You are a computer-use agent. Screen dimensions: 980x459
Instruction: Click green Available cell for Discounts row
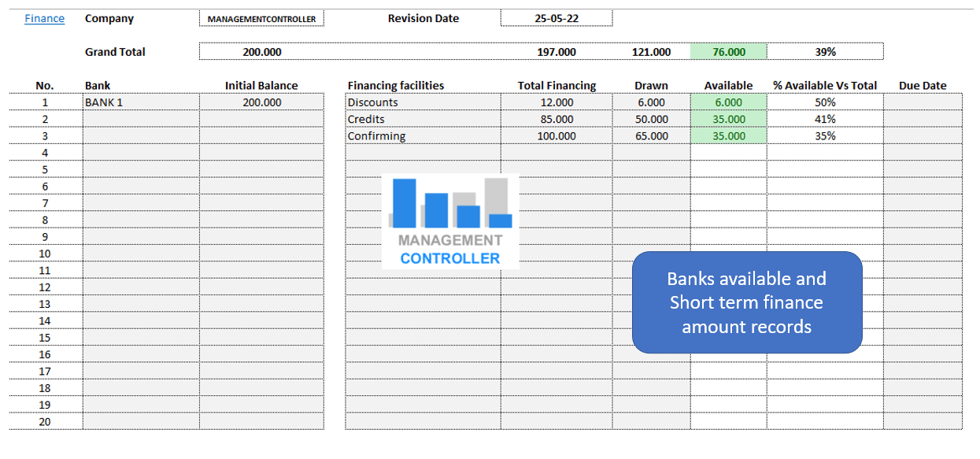[x=728, y=102]
